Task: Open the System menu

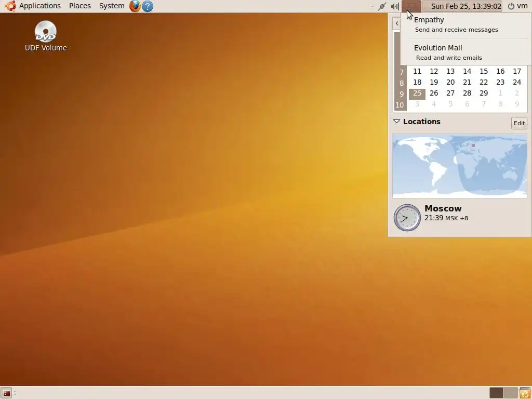Action: pyautogui.click(x=112, y=6)
